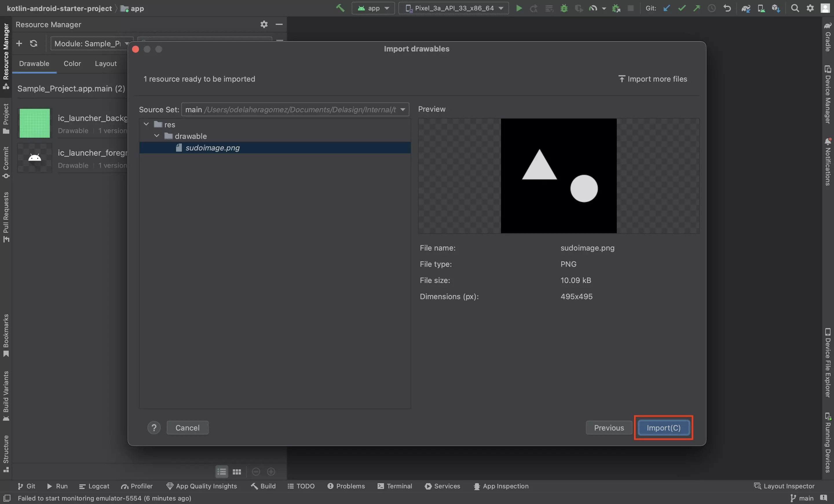The width and height of the screenshot is (834, 504).
Task: Click Import(C) to confirm drawable import
Action: 664,427
